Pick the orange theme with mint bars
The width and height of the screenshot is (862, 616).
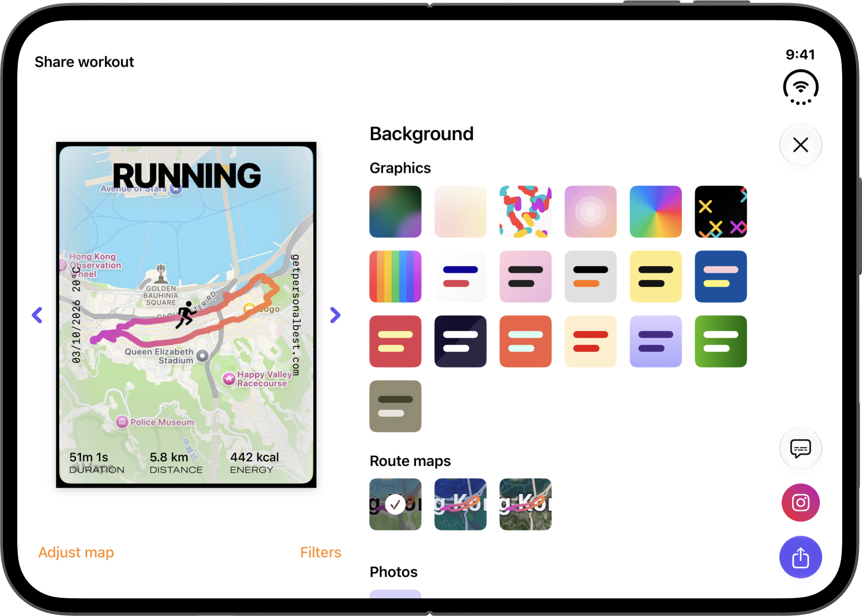pos(526,341)
